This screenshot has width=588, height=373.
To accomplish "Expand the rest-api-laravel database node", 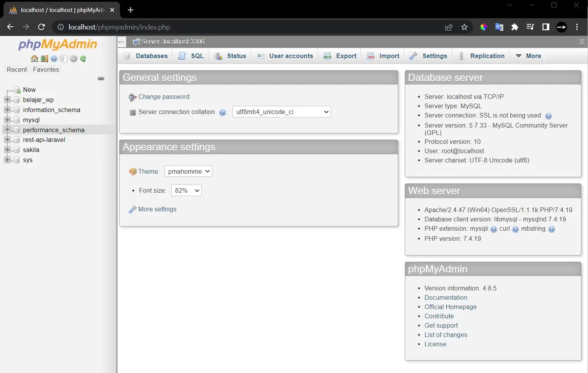I will pyautogui.click(x=7, y=140).
